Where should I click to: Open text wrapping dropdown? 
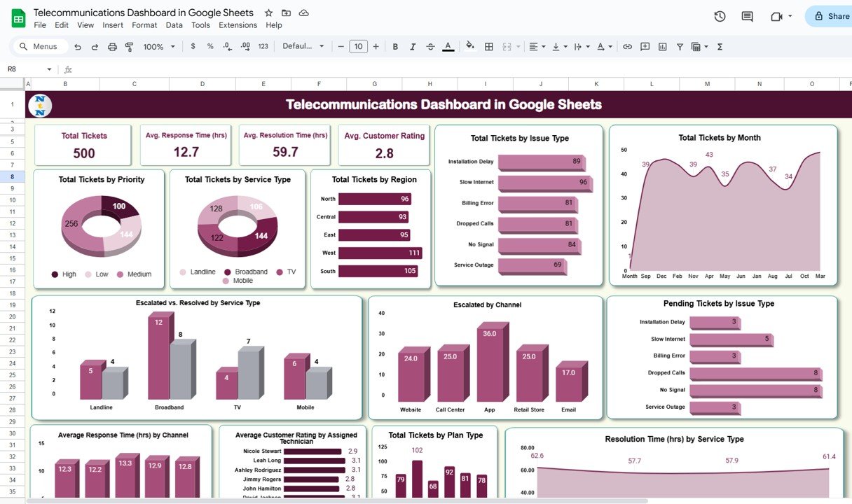pyautogui.click(x=581, y=47)
